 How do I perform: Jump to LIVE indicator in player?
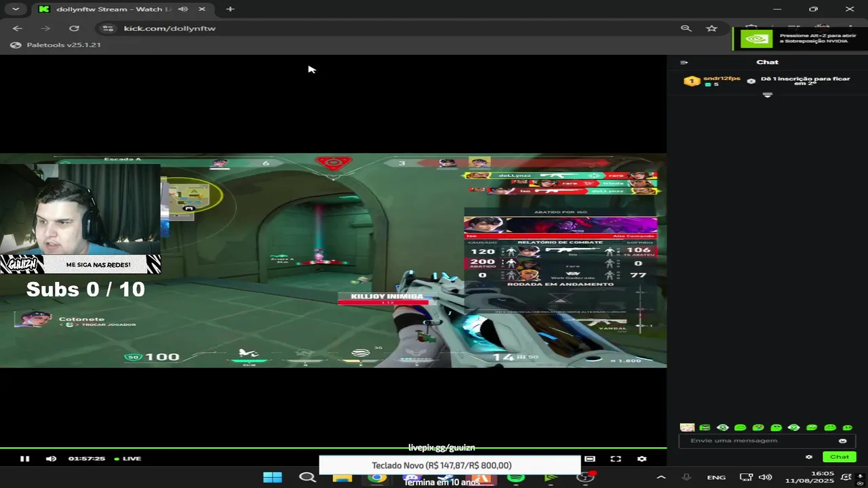point(127,459)
